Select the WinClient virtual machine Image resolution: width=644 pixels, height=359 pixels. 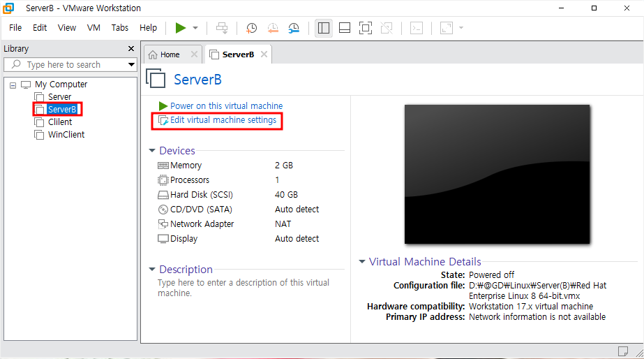pos(66,135)
